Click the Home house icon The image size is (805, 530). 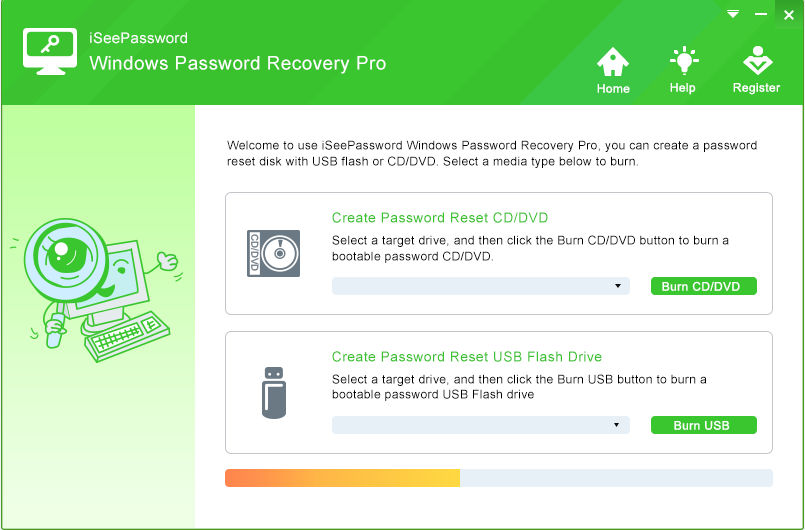(x=612, y=62)
